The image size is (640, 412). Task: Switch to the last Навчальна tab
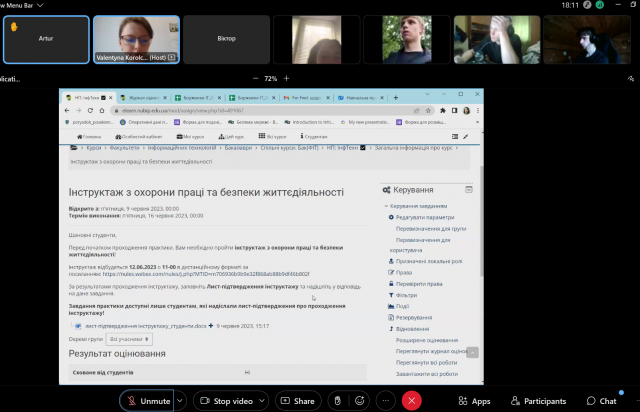pyautogui.click(x=361, y=98)
